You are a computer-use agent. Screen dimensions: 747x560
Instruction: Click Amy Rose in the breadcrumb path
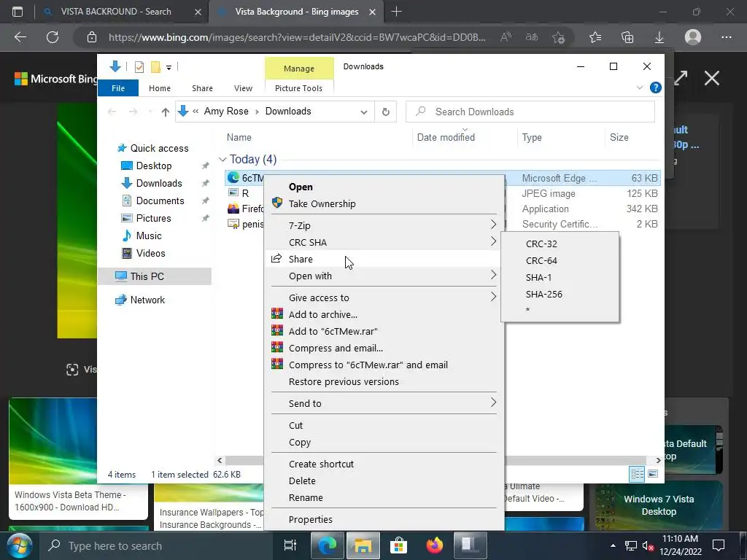(226, 112)
